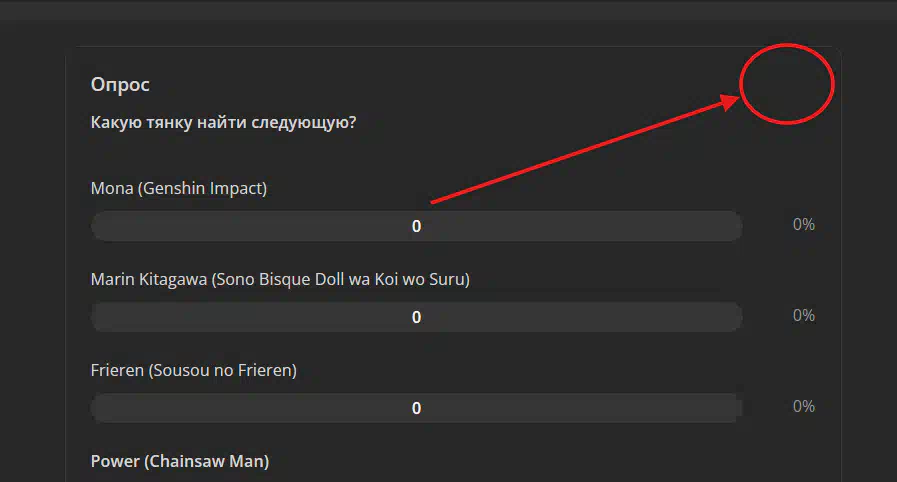
Task: Click the Marin Kitagawa vote count 0
Action: 416,317
